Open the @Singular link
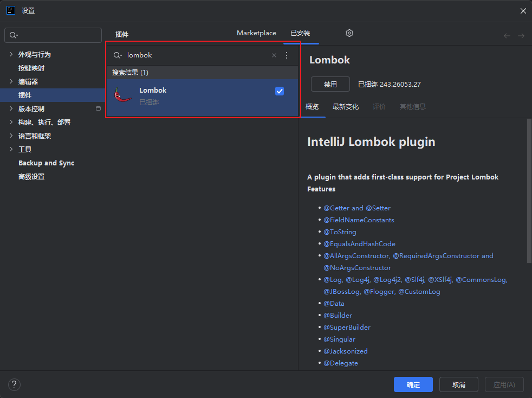 [x=339, y=339]
